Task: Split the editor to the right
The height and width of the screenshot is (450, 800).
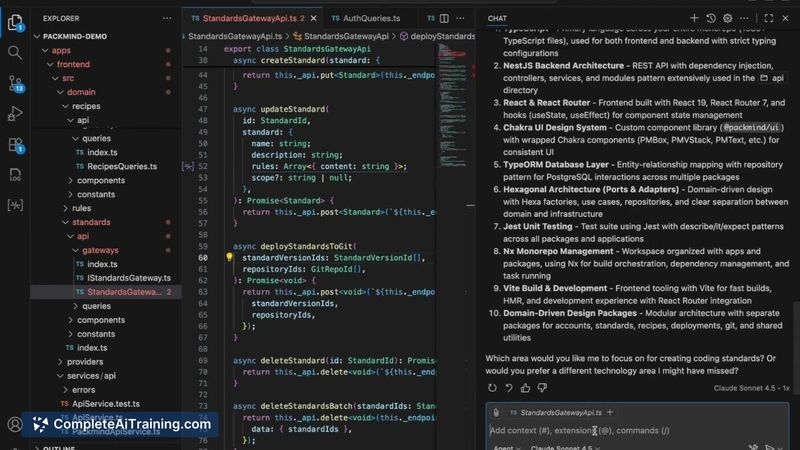Action: (x=444, y=18)
